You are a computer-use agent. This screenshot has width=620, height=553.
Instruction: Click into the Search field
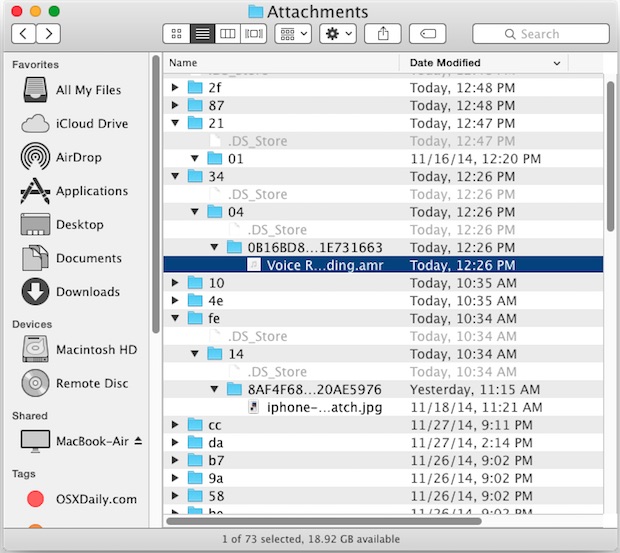tap(541, 34)
